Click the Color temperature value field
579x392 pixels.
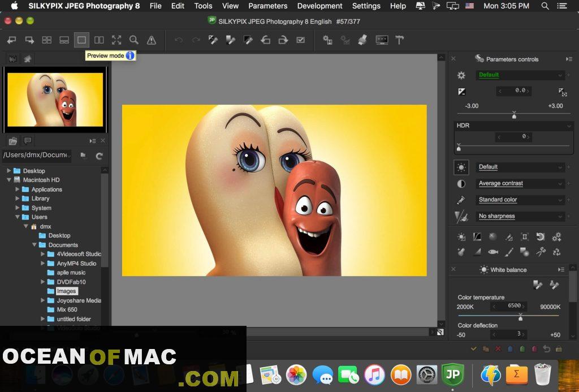click(509, 306)
